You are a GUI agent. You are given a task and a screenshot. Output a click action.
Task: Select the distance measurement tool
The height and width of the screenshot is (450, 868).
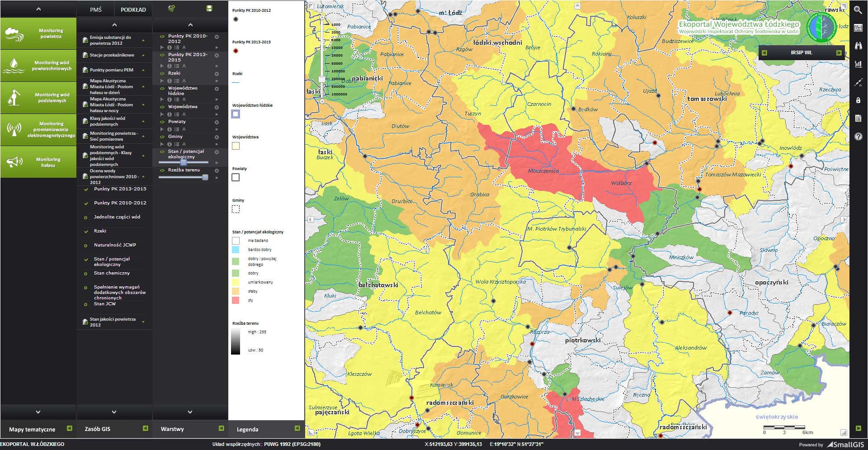coord(858,82)
